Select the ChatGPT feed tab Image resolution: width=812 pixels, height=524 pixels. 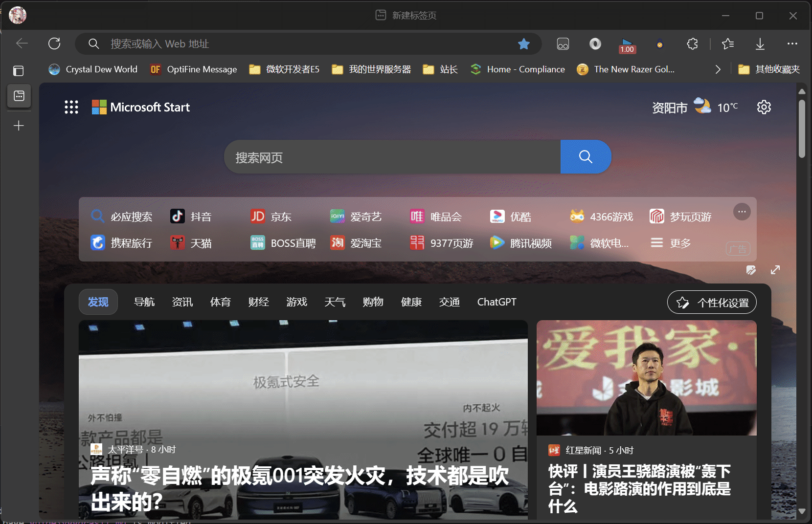(x=496, y=302)
